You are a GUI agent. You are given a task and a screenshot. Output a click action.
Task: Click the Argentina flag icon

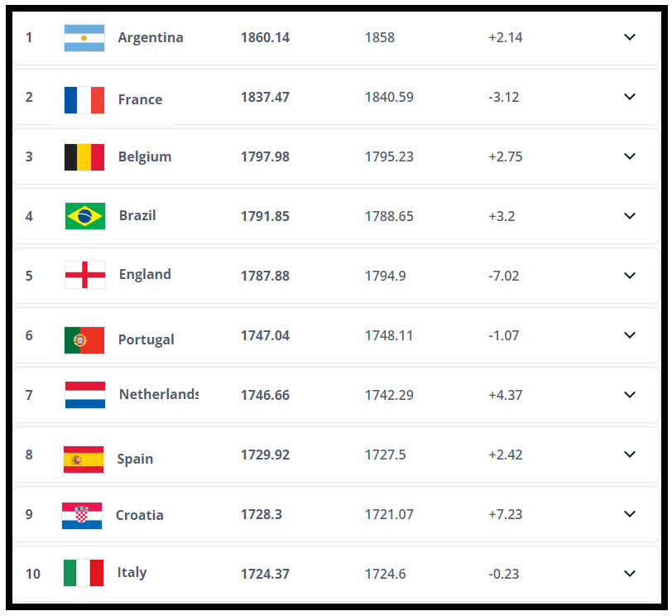coord(84,38)
